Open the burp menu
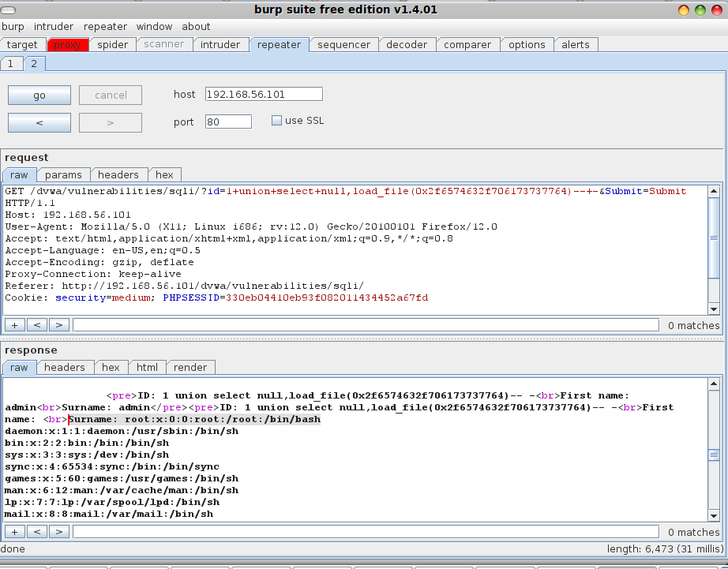Screen dimensions: 728x569 (13, 27)
